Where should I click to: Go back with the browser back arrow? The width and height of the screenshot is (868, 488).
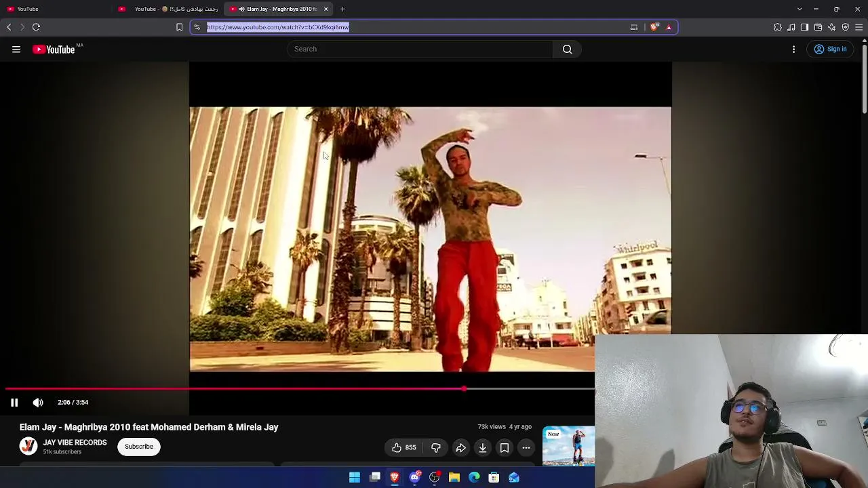pyautogui.click(x=9, y=27)
